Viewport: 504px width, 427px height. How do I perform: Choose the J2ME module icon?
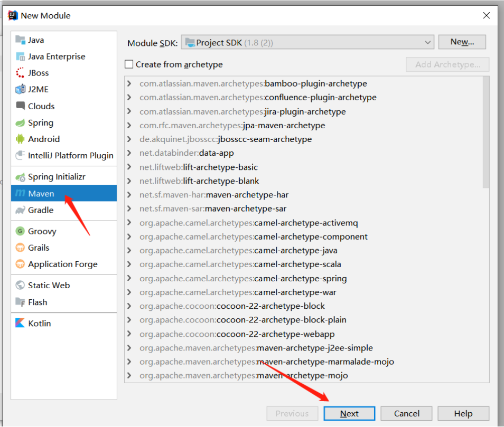[x=20, y=89]
